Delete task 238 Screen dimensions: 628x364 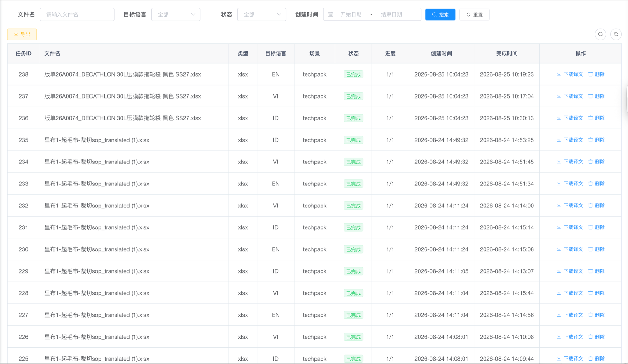[x=596, y=74]
